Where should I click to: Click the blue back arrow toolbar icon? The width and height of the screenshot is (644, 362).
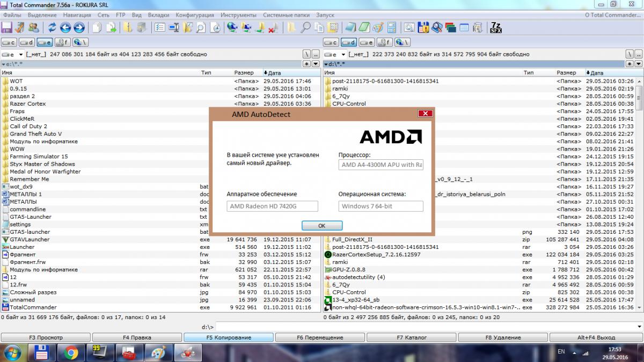65,27
